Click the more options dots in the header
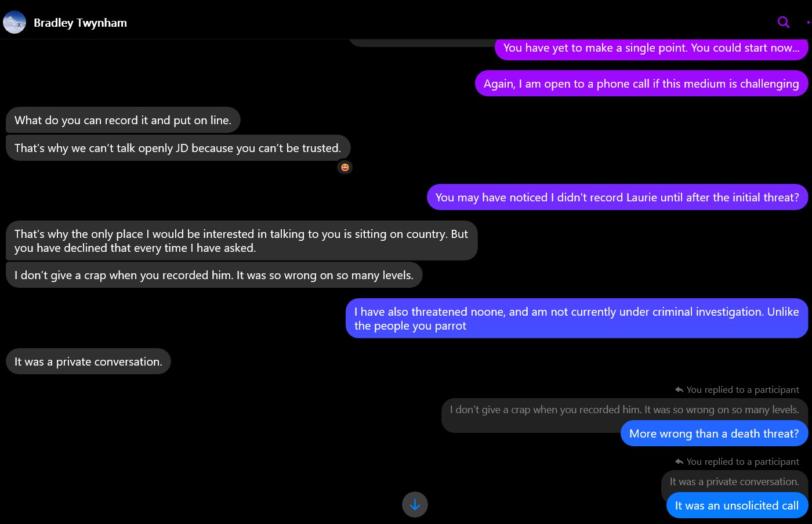The width and height of the screenshot is (812, 524). [809, 23]
